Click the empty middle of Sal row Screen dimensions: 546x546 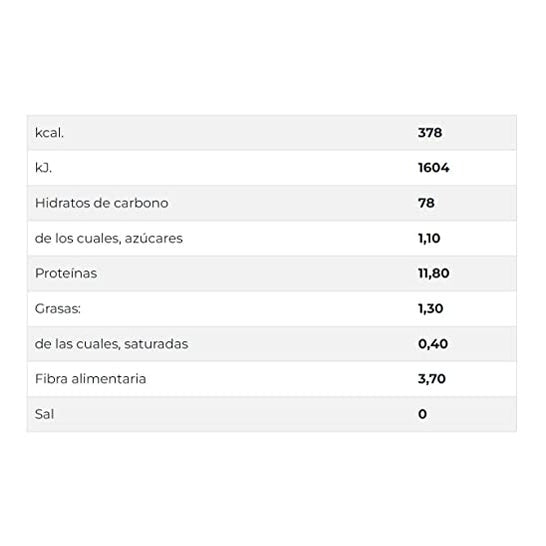(237, 414)
